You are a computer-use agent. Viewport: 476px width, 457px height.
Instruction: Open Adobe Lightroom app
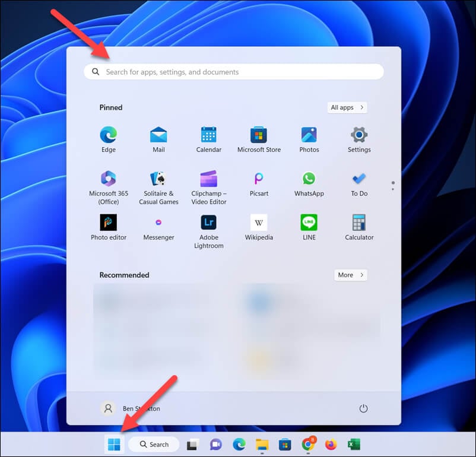208,231
